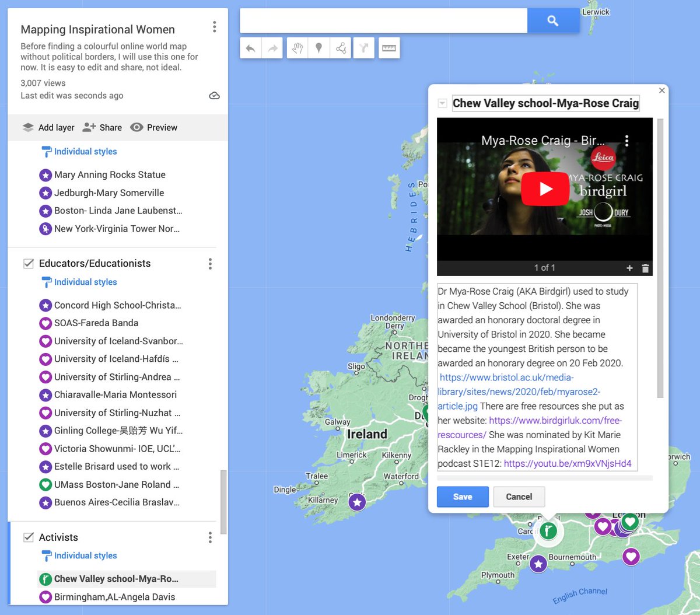Screen dimensions: 700x615
Task: Select the Add marker tool
Action: point(318,48)
